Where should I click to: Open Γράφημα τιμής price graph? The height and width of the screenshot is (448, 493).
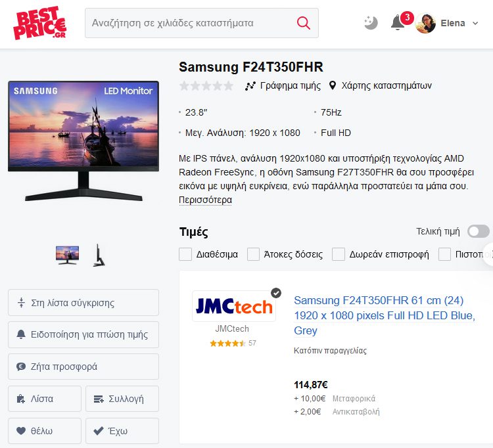tap(283, 85)
